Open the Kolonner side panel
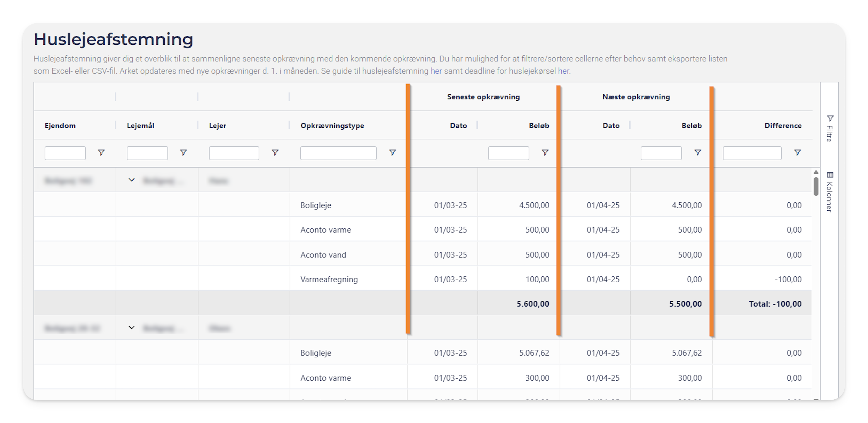This screenshot has width=868, height=423. (x=830, y=192)
